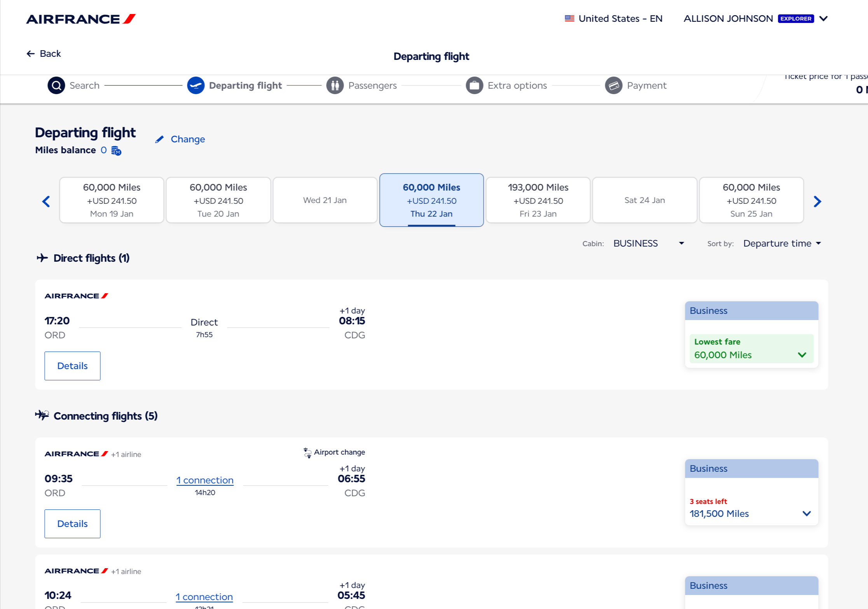Click the Direct flights plane icon
Viewport: 868px width, 609px height.
coord(42,258)
